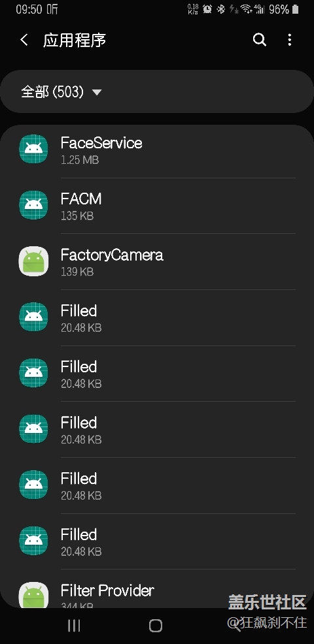
Task: Tap the home navigation button
Action: click(x=156, y=626)
